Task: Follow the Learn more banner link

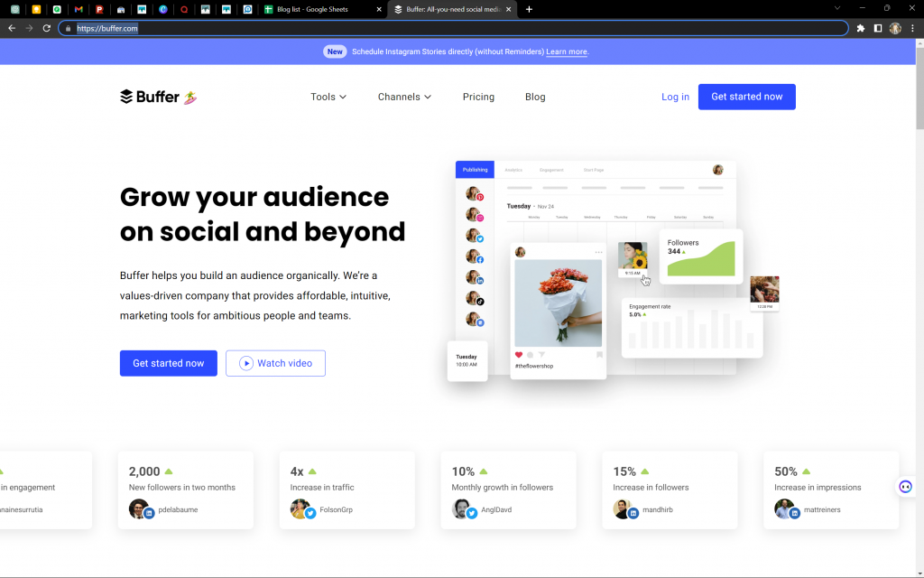Action: [567, 51]
